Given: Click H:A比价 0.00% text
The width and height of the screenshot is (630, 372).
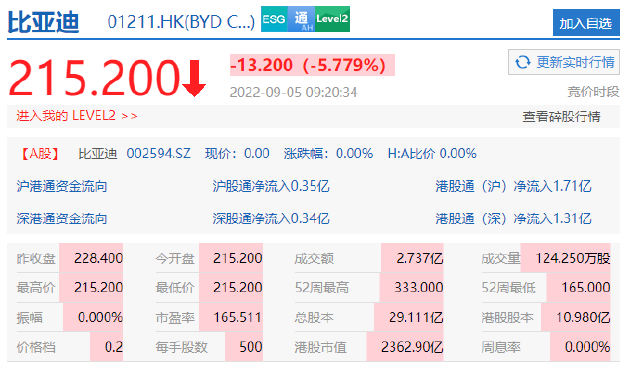Looking at the screenshot, I should (432, 153).
